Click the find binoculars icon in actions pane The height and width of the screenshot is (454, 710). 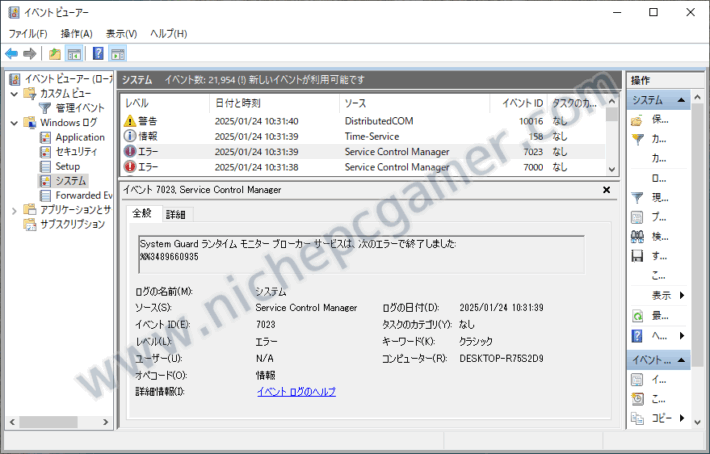point(637,236)
